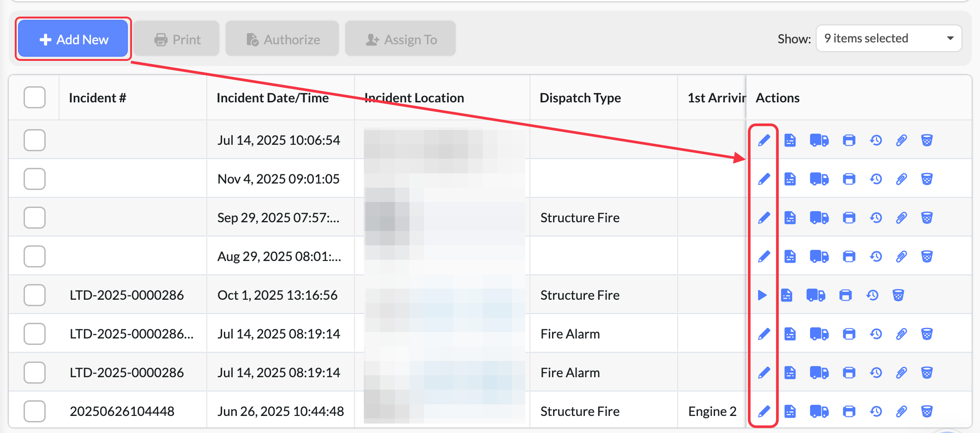This screenshot has height=433, width=980.
Task: Delete the Aug 29, 2025 incident
Action: tap(927, 256)
